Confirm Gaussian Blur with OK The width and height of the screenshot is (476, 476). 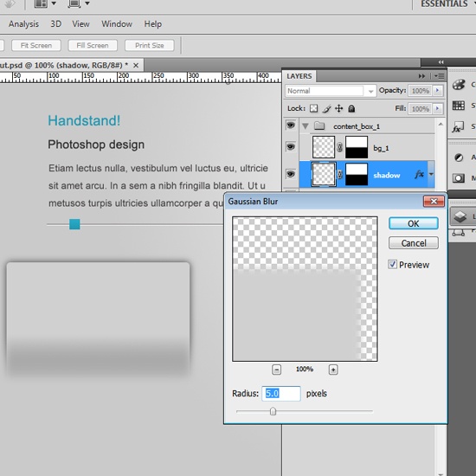413,223
